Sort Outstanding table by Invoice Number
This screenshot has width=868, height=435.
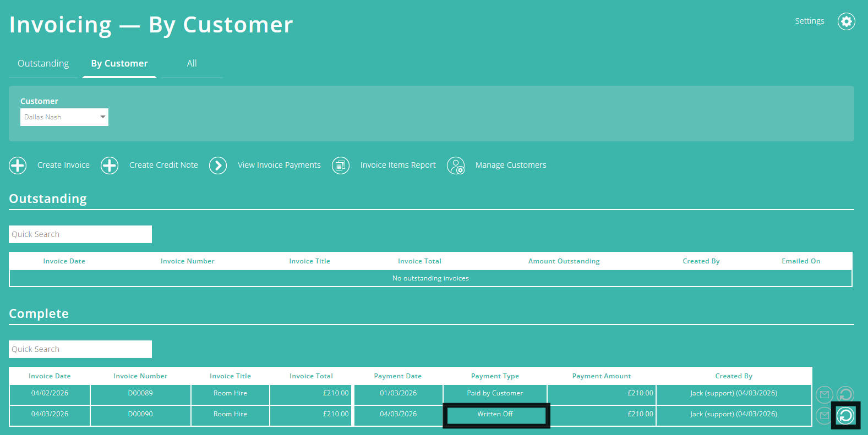click(x=188, y=261)
